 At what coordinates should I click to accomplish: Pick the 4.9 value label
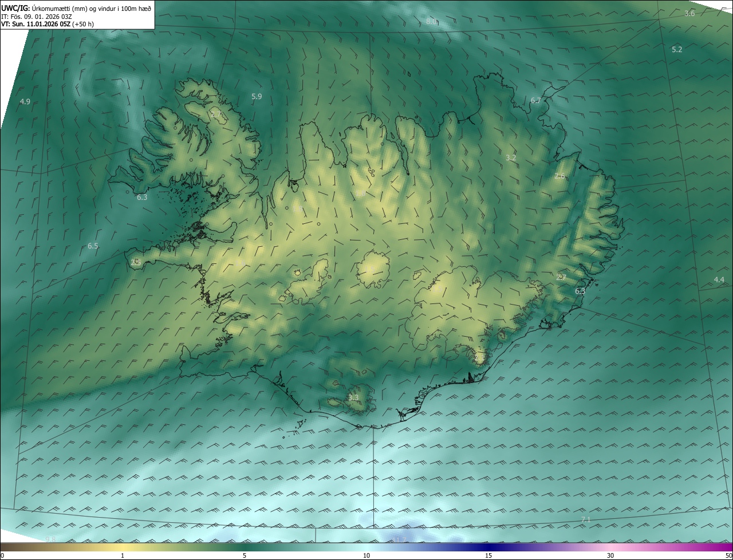(25, 102)
